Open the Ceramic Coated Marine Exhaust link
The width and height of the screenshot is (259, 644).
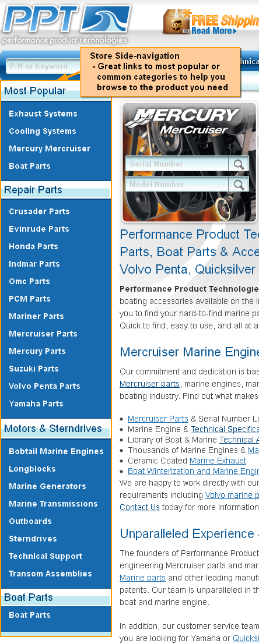point(218,461)
